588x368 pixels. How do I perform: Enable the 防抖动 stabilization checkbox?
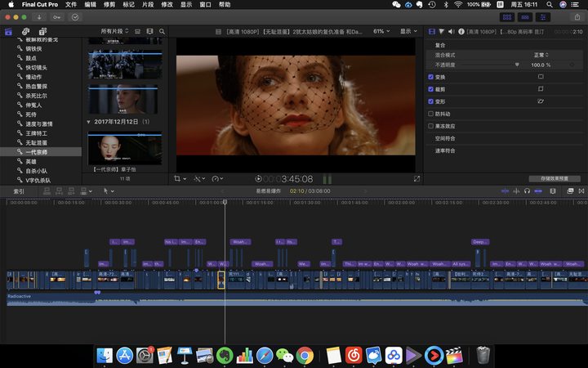click(x=430, y=114)
